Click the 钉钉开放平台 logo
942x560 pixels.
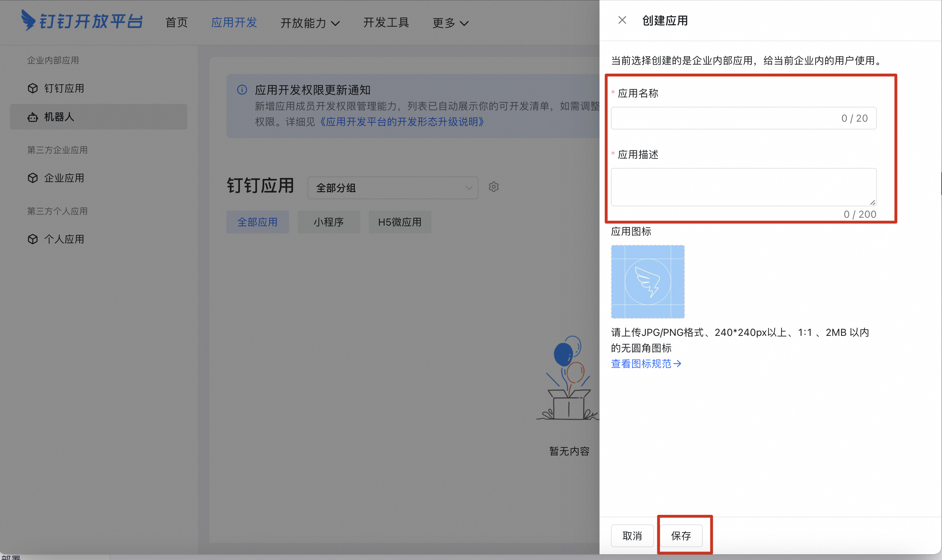pyautogui.click(x=83, y=21)
